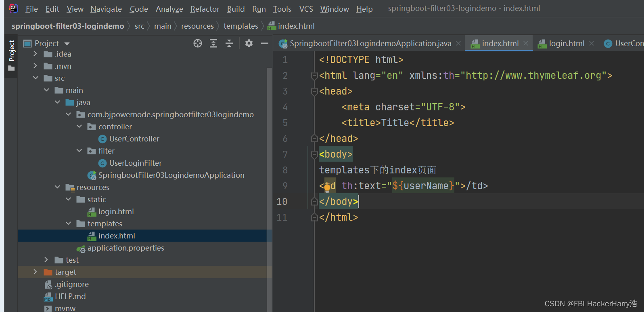Click the resources folder icon
This screenshot has width=644, height=312.
pyautogui.click(x=70, y=188)
